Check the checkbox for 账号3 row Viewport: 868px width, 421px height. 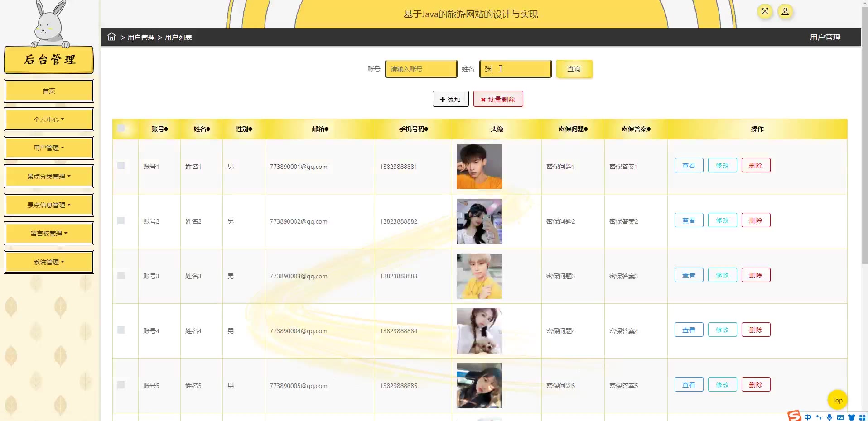121,275
